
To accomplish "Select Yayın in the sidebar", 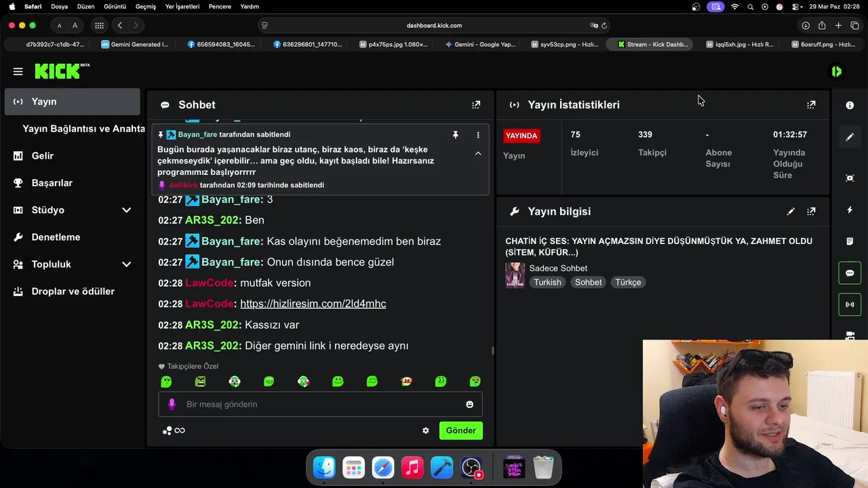I will click(72, 102).
